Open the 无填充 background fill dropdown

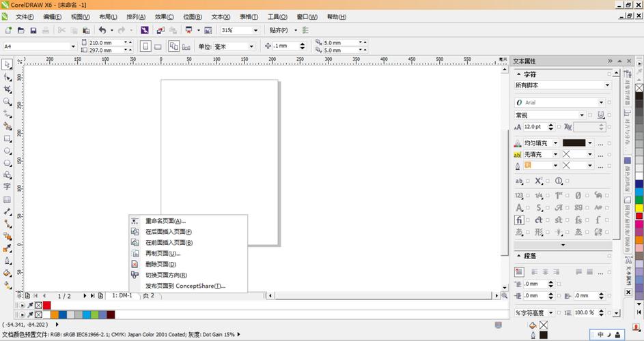[x=555, y=154]
